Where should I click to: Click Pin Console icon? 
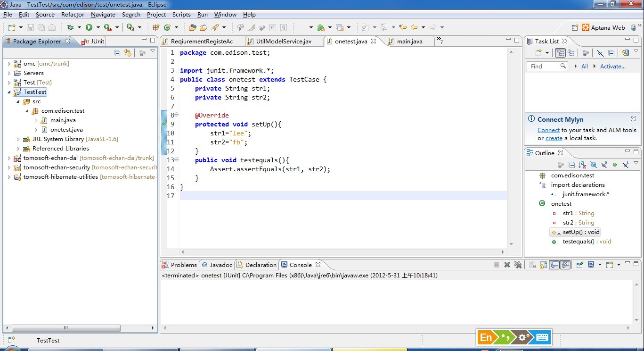580,265
